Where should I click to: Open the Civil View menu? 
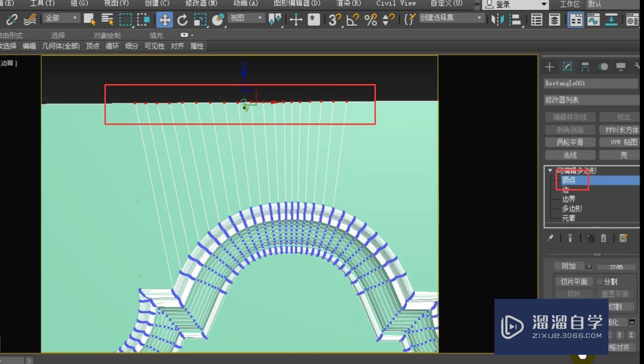pos(396,3)
